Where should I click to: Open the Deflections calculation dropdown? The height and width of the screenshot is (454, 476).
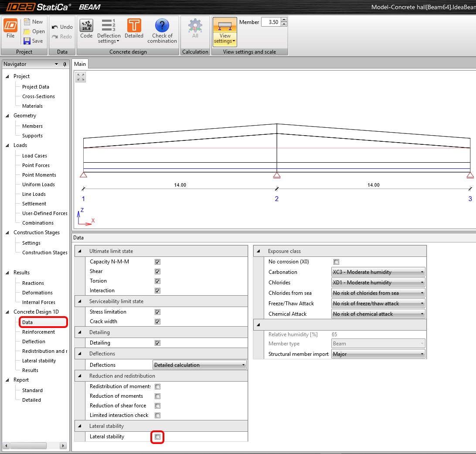(x=200, y=365)
